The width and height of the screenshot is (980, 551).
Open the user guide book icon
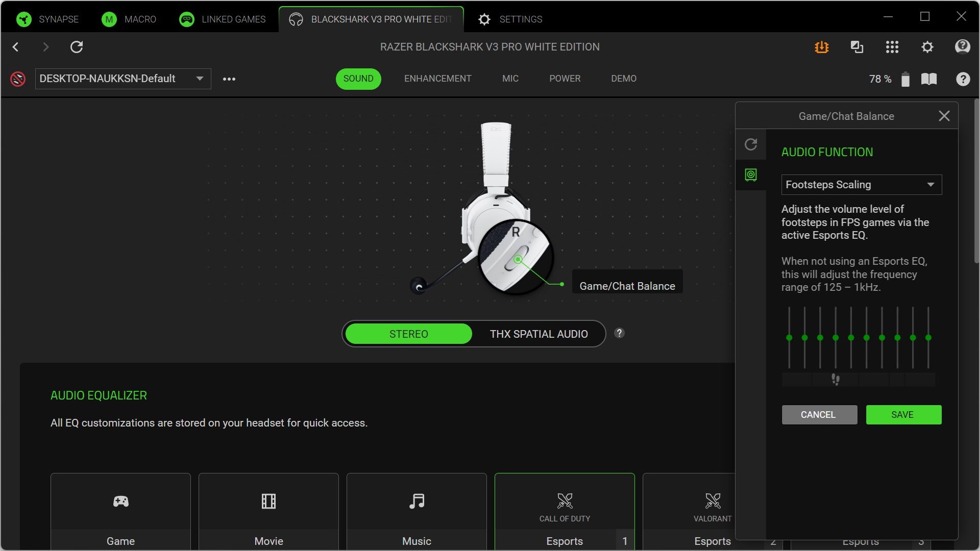click(929, 79)
